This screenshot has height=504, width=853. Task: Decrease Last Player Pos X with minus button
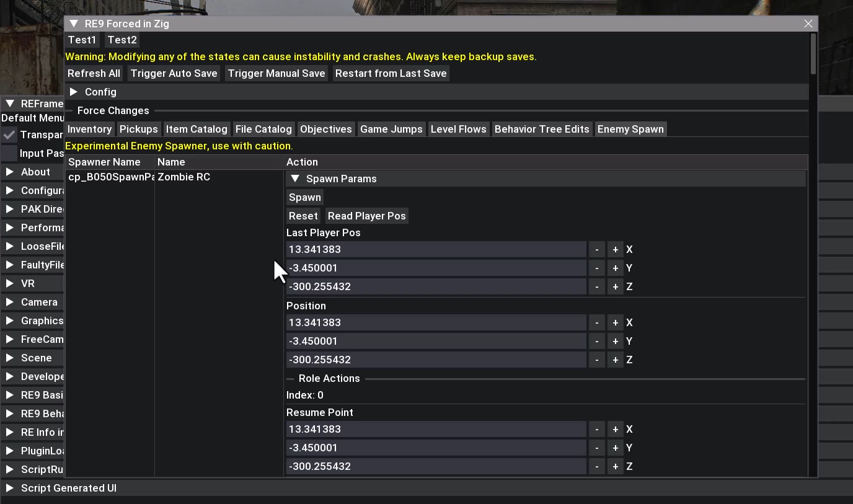point(596,249)
